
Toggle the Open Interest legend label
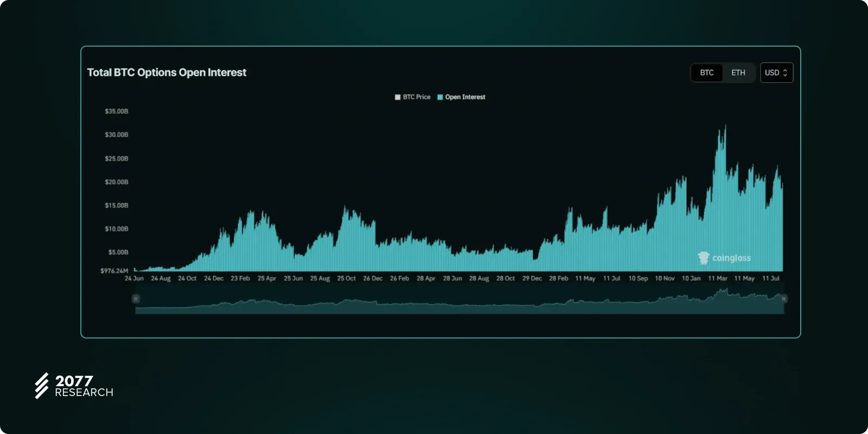click(465, 97)
